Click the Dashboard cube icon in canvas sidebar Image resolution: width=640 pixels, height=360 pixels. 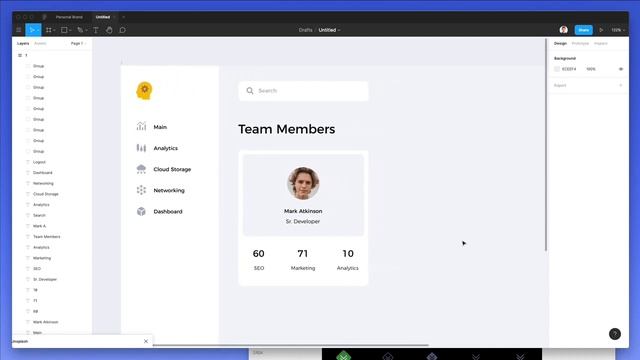pos(141,211)
